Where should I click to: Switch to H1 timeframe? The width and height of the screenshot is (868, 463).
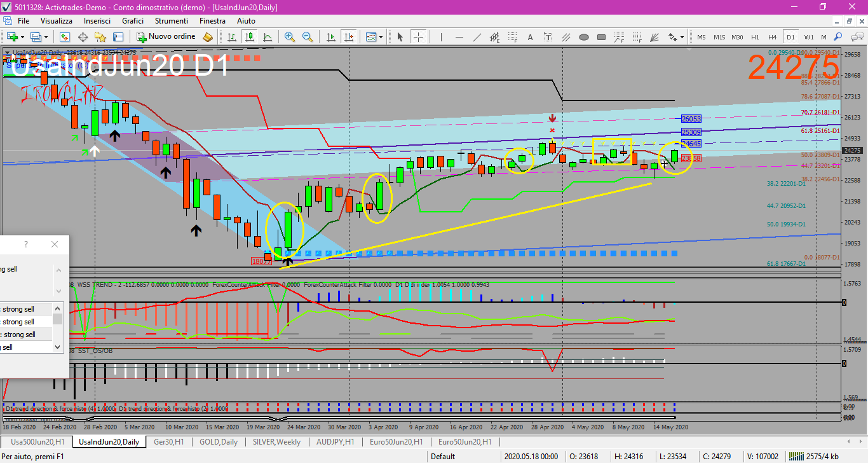755,37
